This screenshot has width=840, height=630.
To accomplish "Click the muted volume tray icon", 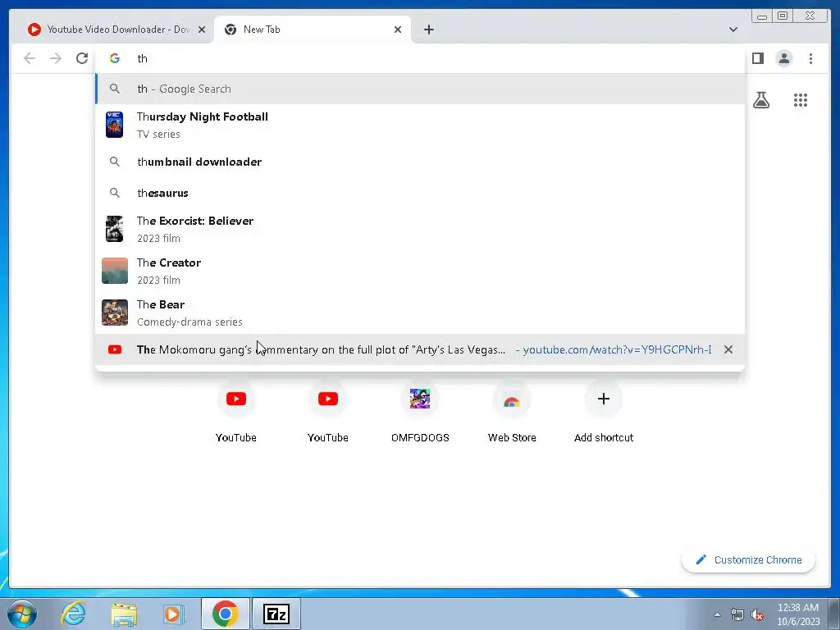I will (757, 614).
